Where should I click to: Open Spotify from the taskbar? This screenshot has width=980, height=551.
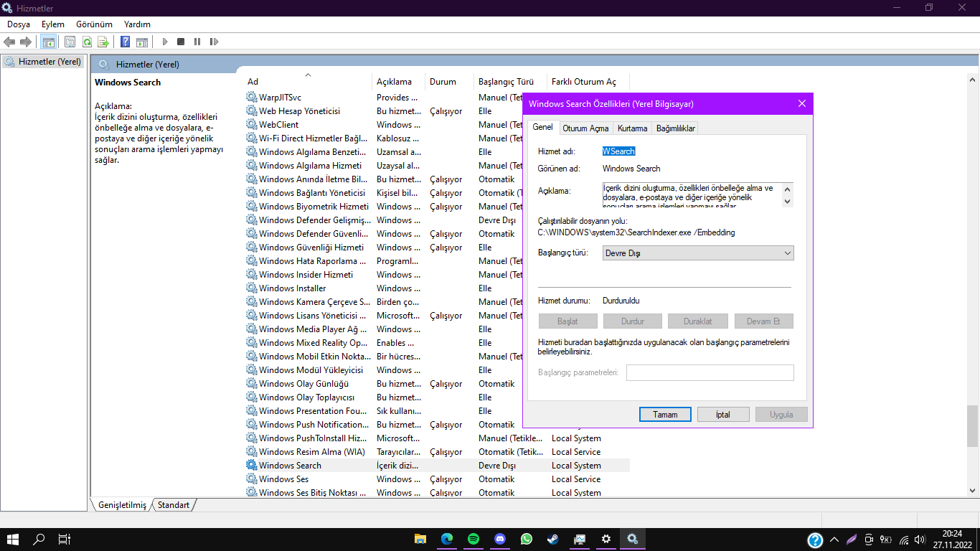(473, 539)
